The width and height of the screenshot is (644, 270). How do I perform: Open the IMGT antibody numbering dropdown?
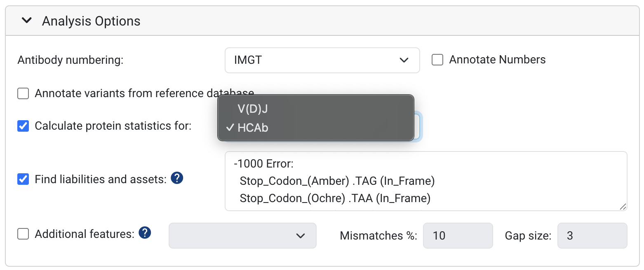click(x=322, y=61)
